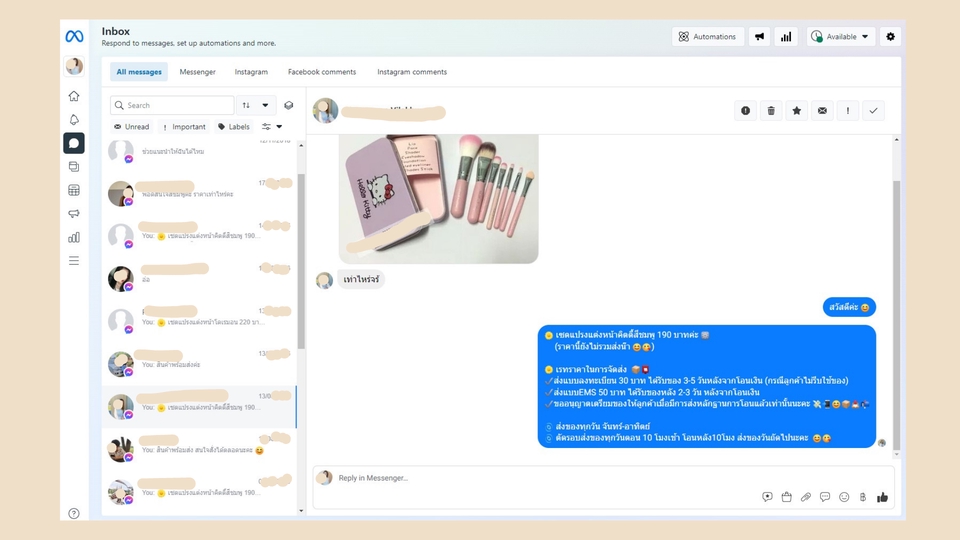The width and height of the screenshot is (960, 540).
Task: Filter by Unread messages
Action: (x=132, y=127)
